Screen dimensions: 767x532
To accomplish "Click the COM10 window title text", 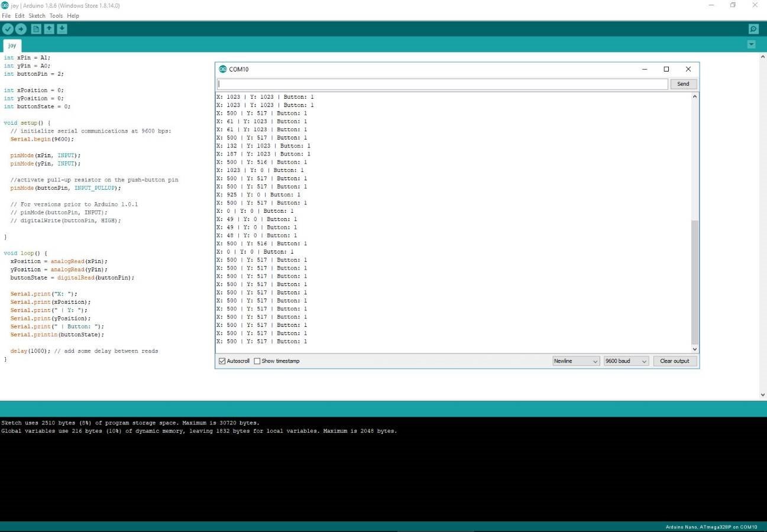I will 239,69.
